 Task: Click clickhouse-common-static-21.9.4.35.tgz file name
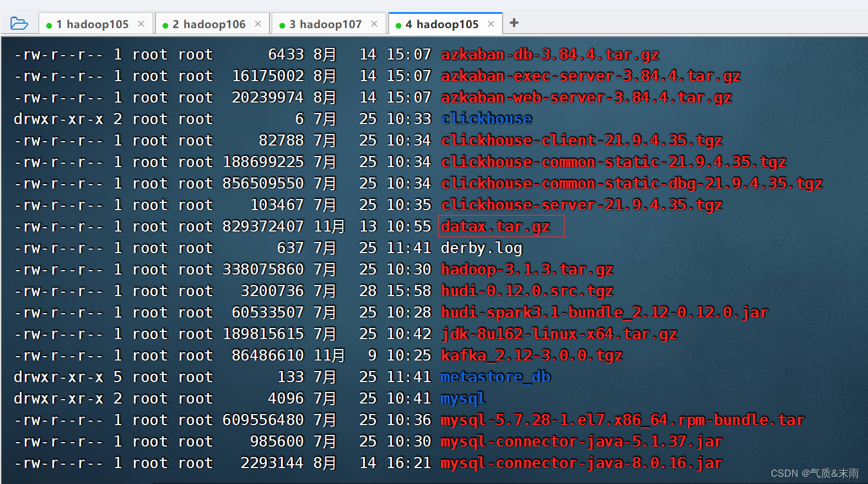click(x=614, y=162)
